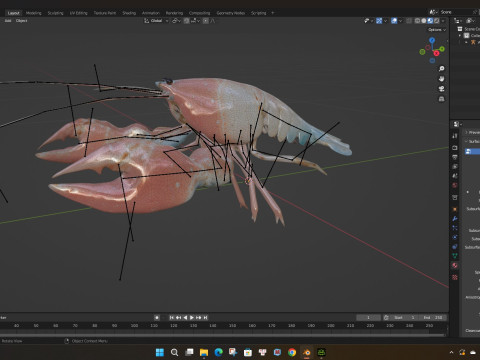Image resolution: width=480 pixels, height=360 pixels.
Task: Click the blue Z axis on gizmo
Action: tap(432, 40)
